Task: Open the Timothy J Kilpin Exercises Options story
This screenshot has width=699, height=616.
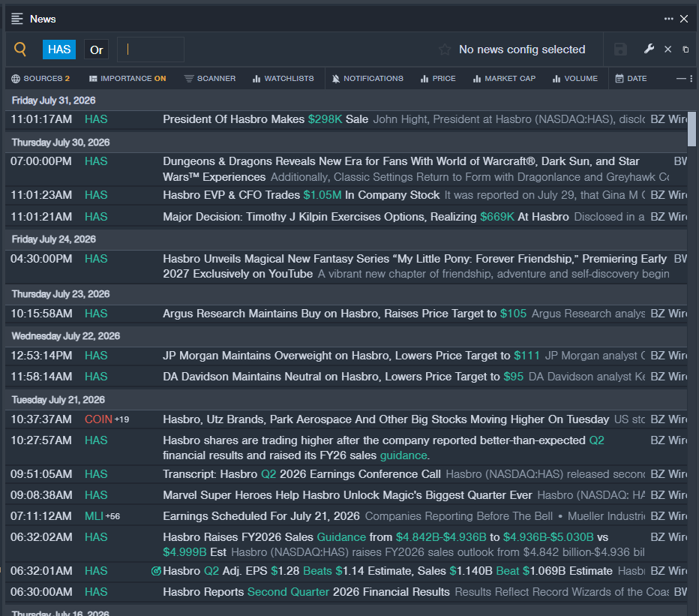Action: [365, 217]
